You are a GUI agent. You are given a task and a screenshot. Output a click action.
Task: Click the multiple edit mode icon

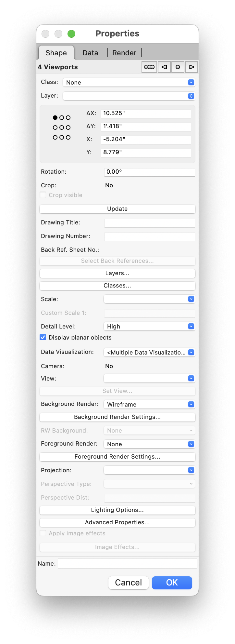click(x=149, y=67)
